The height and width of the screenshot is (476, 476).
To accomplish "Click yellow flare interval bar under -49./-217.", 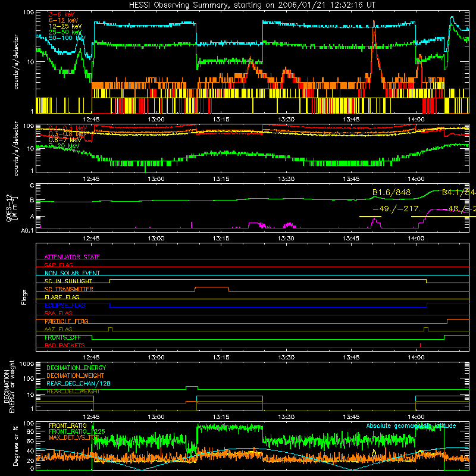I will [x=370, y=217].
